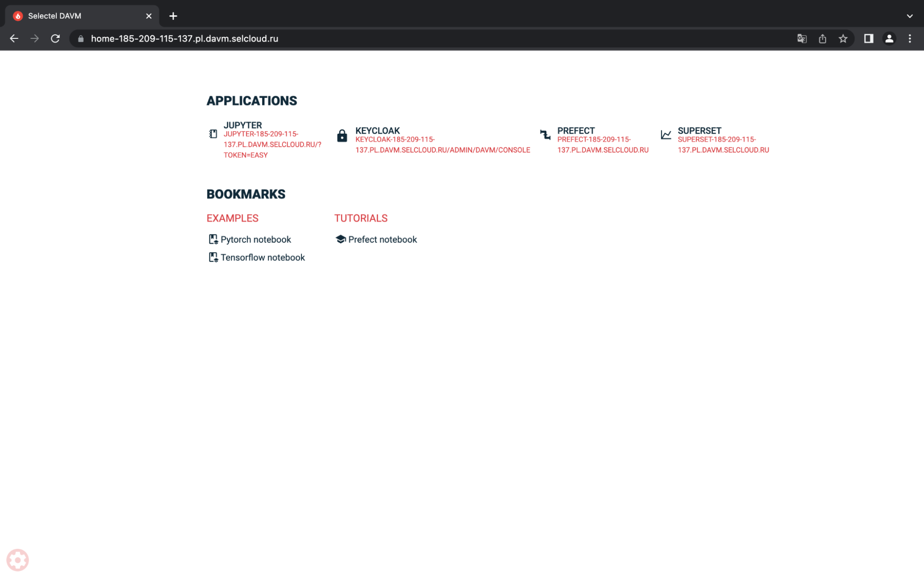
Task: Click the EXAMPLES bookmarks section header
Action: tap(233, 218)
